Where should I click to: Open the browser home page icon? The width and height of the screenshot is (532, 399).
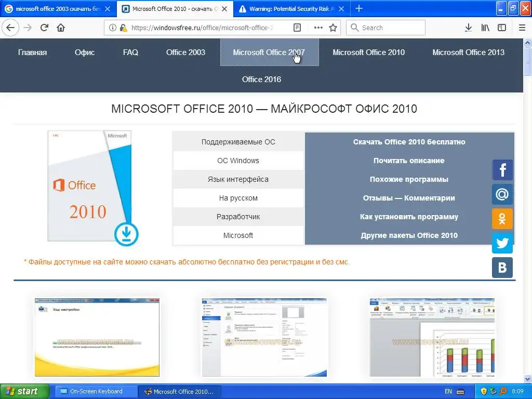pos(61,28)
